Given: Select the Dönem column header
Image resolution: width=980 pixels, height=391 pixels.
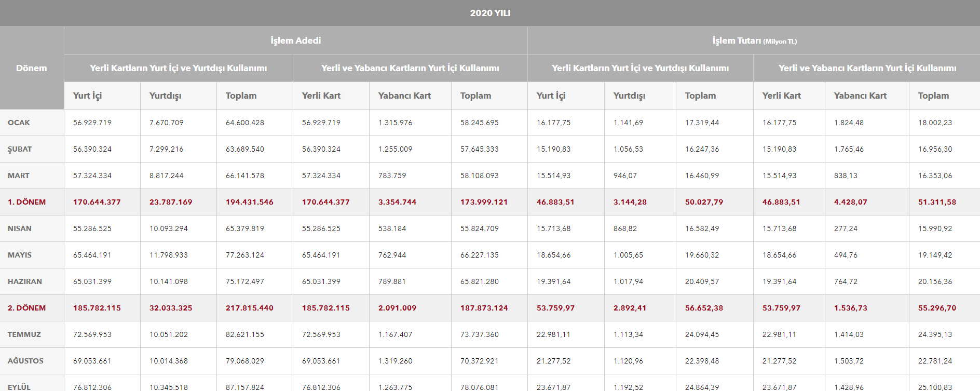Looking at the screenshot, I should coord(32,68).
